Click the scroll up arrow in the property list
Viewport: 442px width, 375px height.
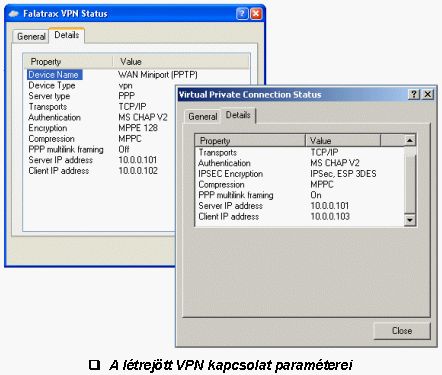click(x=410, y=140)
